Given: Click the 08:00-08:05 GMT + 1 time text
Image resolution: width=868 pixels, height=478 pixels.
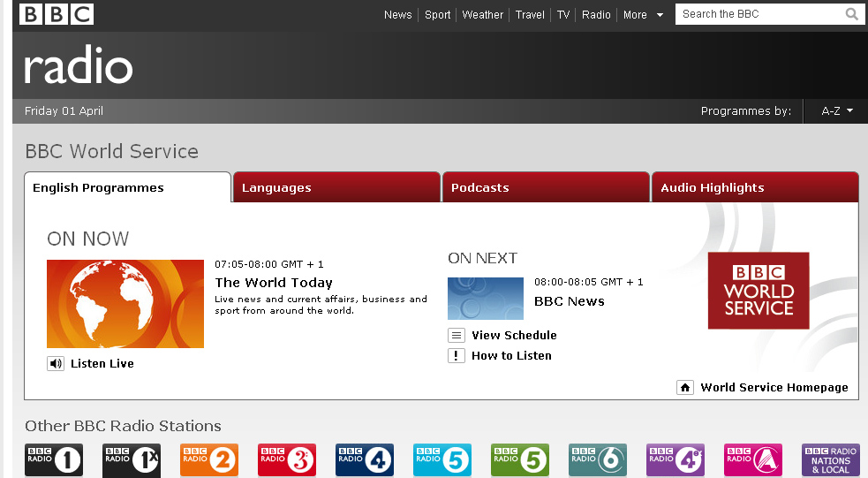Looking at the screenshot, I should [x=588, y=282].
